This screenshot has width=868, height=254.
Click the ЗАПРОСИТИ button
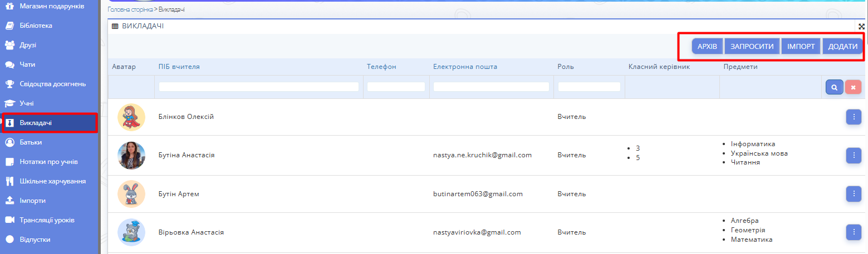(752, 46)
